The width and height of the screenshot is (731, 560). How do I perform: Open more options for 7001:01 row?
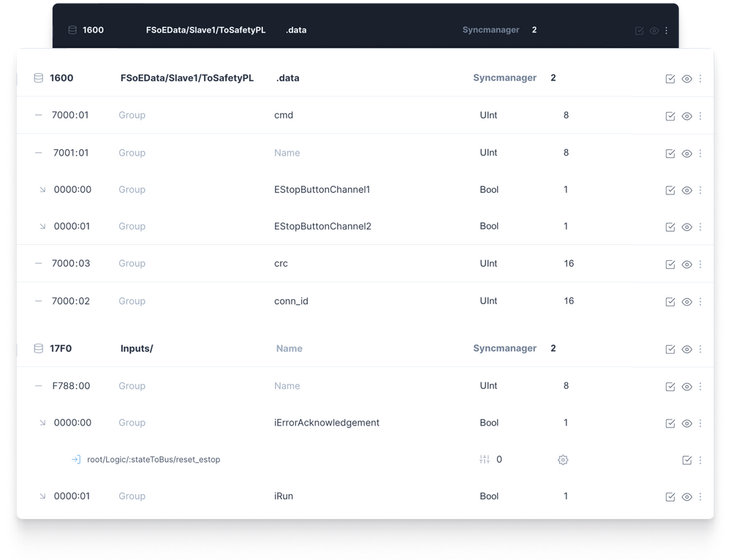(x=700, y=154)
